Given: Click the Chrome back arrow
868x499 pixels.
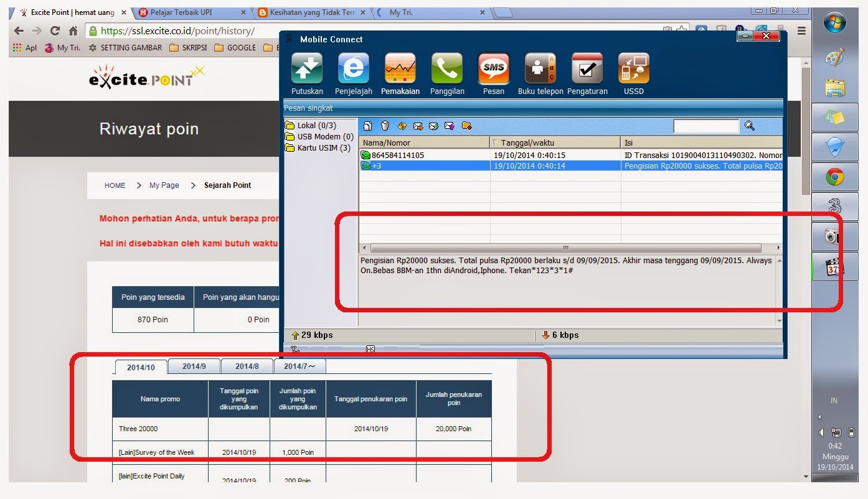Looking at the screenshot, I should pos(19,30).
